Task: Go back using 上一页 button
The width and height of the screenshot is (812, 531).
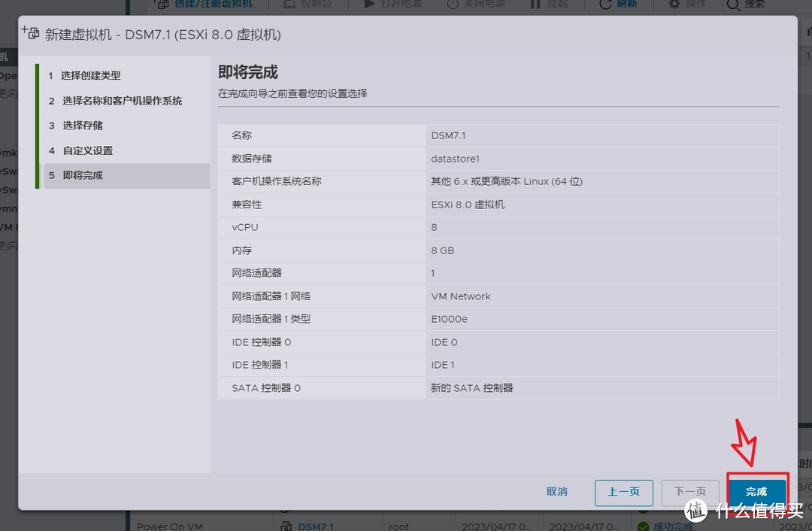Action: [x=623, y=491]
